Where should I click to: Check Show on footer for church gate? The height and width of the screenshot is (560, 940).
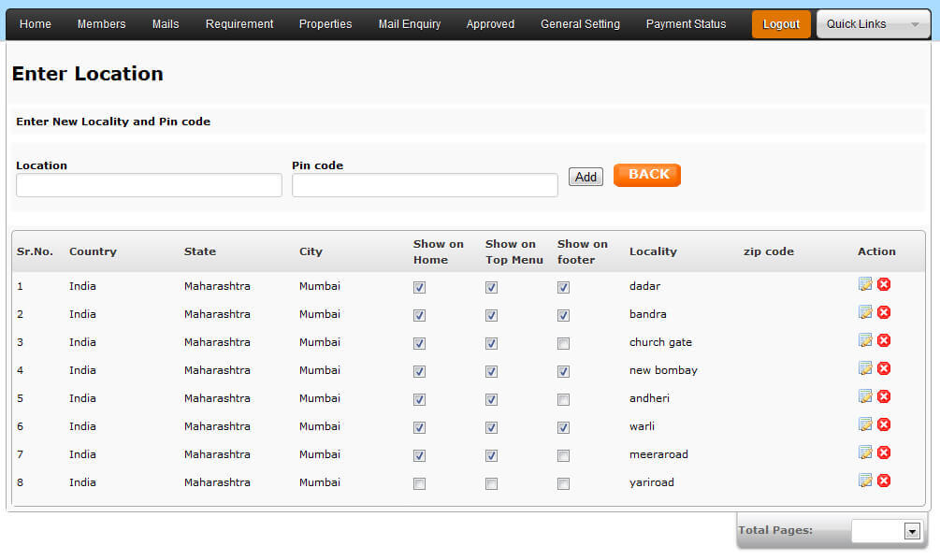coord(563,344)
